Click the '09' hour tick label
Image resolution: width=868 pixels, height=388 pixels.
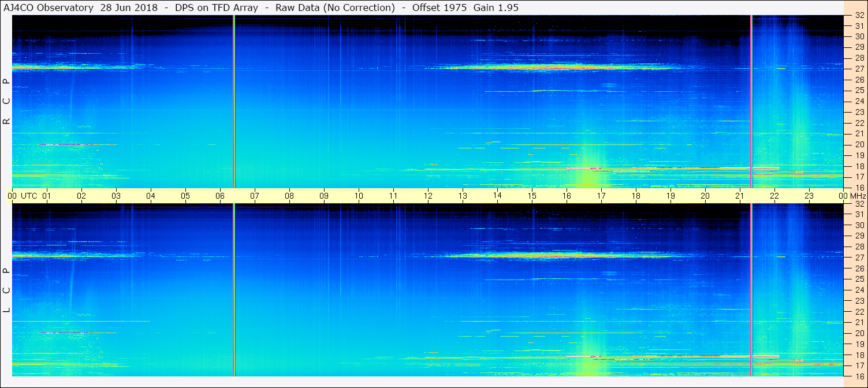[324, 196]
